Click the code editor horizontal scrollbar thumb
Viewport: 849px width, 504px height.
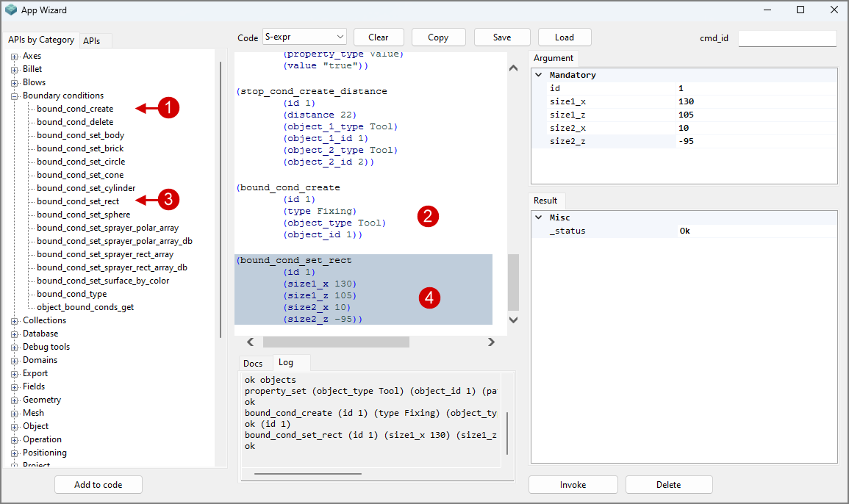click(x=336, y=342)
